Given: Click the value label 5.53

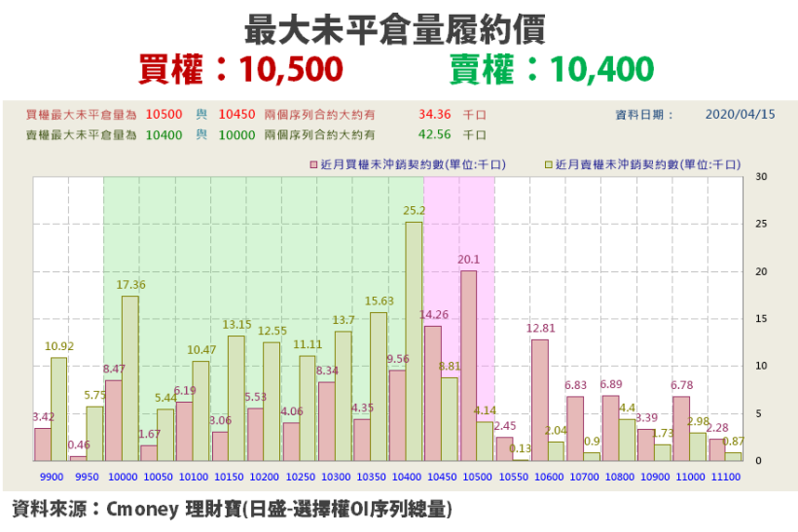Looking at the screenshot, I should (x=256, y=397).
